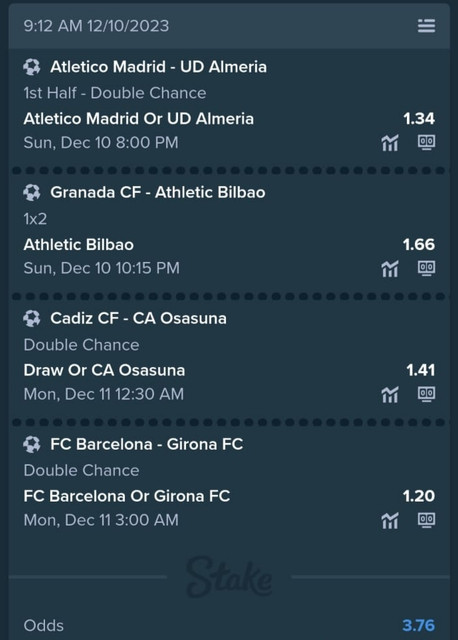Open the bet slip list menu icon
The image size is (458, 640).
tap(426, 26)
